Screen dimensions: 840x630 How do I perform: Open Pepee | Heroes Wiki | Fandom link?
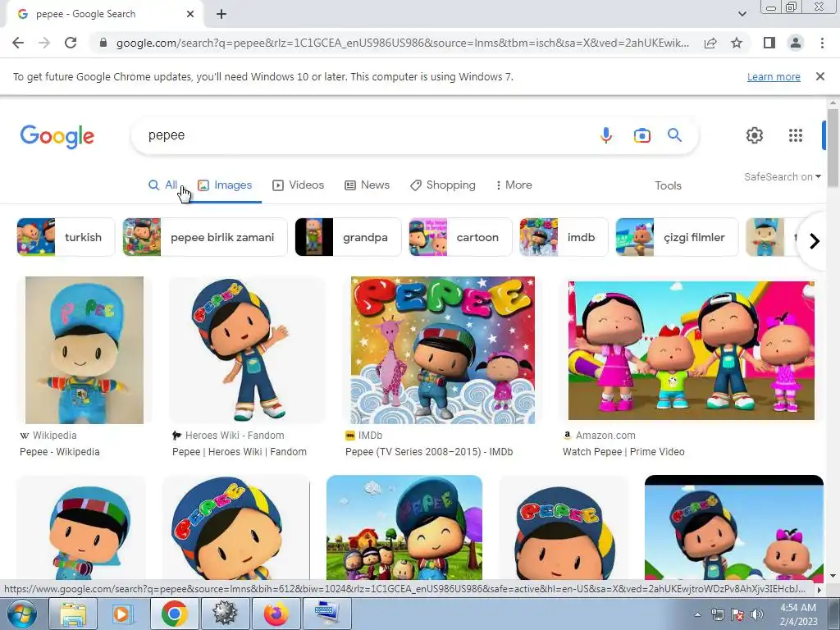click(x=240, y=452)
